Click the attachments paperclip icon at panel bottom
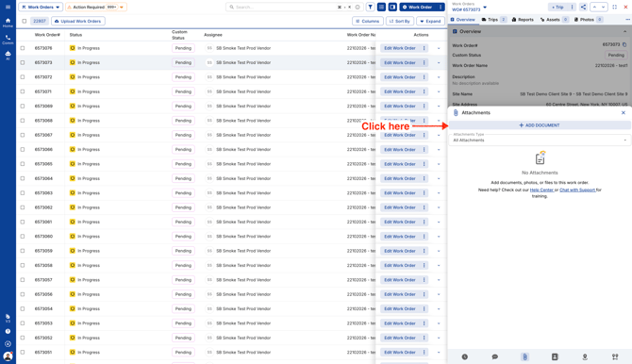This screenshot has height=364, width=632. pyautogui.click(x=524, y=356)
